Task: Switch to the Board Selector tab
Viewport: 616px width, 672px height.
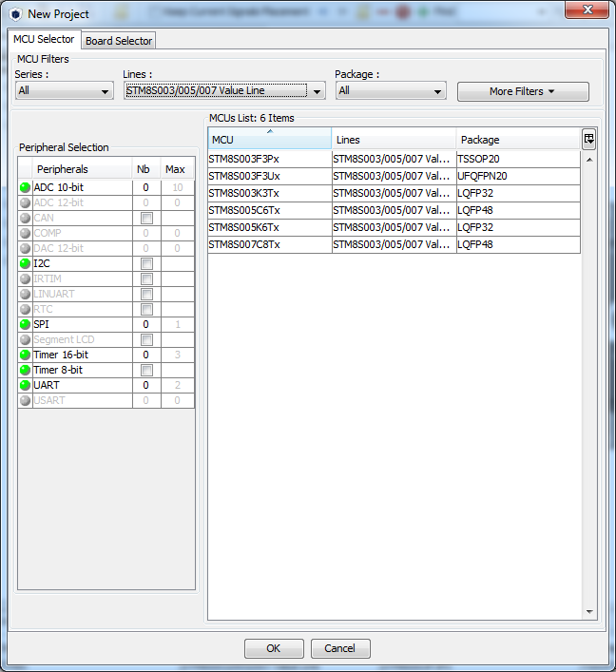Action: coord(119,41)
